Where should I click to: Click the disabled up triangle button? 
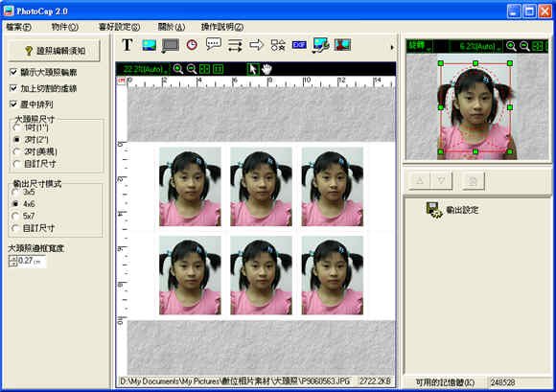(x=420, y=181)
